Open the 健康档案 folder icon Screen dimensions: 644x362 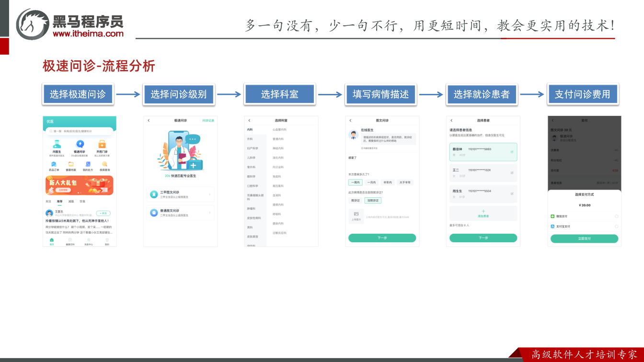(71, 164)
